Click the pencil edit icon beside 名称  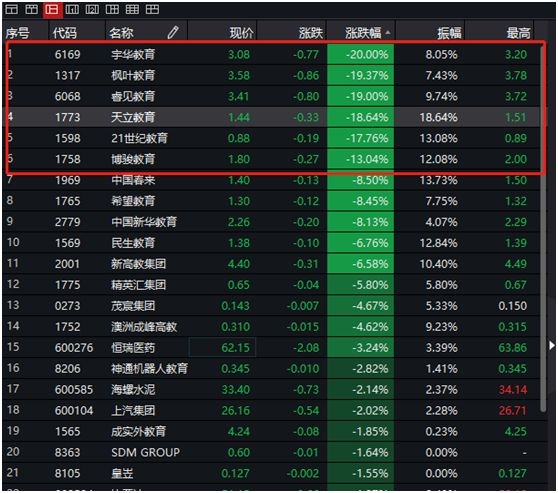click(x=173, y=32)
